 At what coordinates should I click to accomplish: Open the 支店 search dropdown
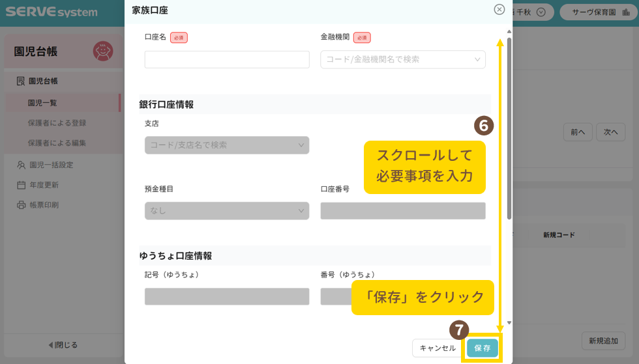click(x=226, y=145)
